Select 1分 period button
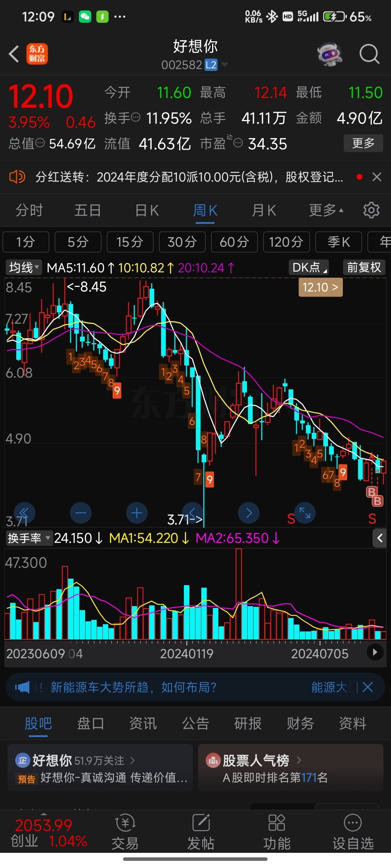Viewport: 391px width, 868px height. (x=26, y=242)
